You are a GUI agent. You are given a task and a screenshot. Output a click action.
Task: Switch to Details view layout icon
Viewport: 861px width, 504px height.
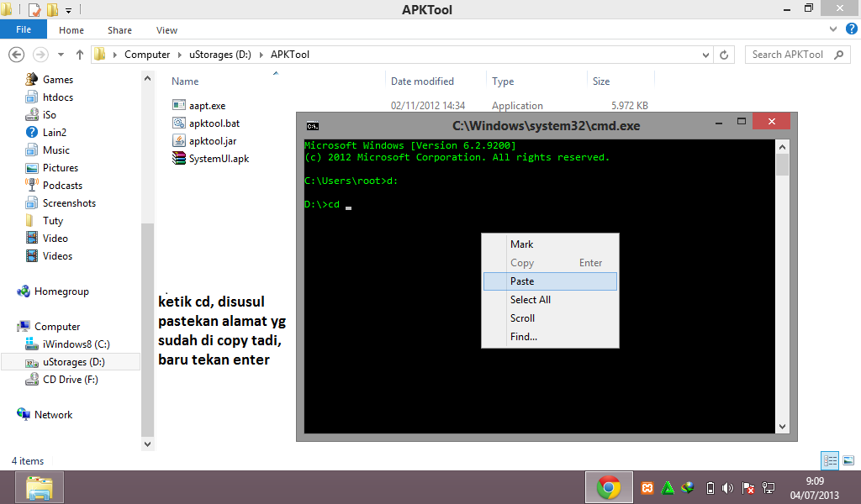click(830, 460)
